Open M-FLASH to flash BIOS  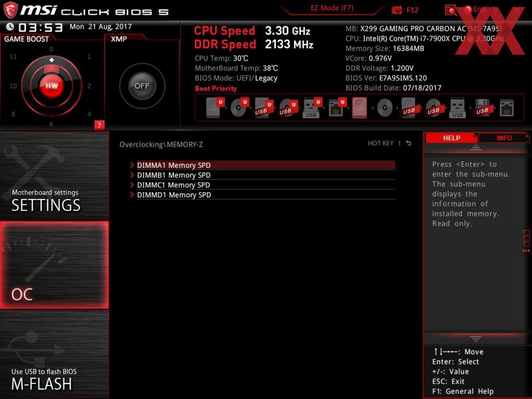[54, 354]
